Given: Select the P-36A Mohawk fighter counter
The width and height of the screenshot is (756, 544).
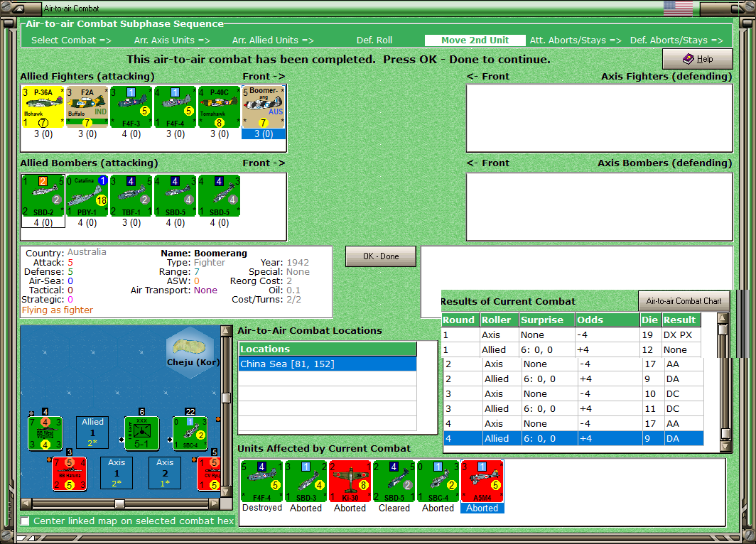Looking at the screenshot, I should click(x=43, y=107).
